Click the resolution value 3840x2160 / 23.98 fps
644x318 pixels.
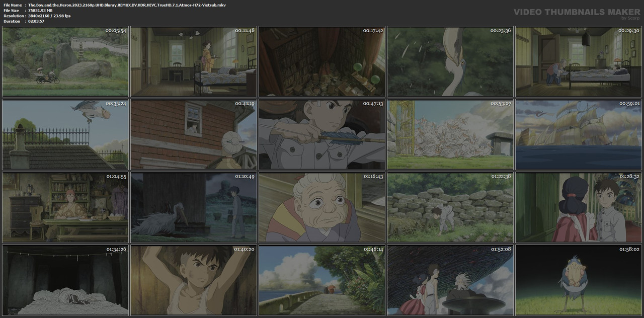[50, 16]
